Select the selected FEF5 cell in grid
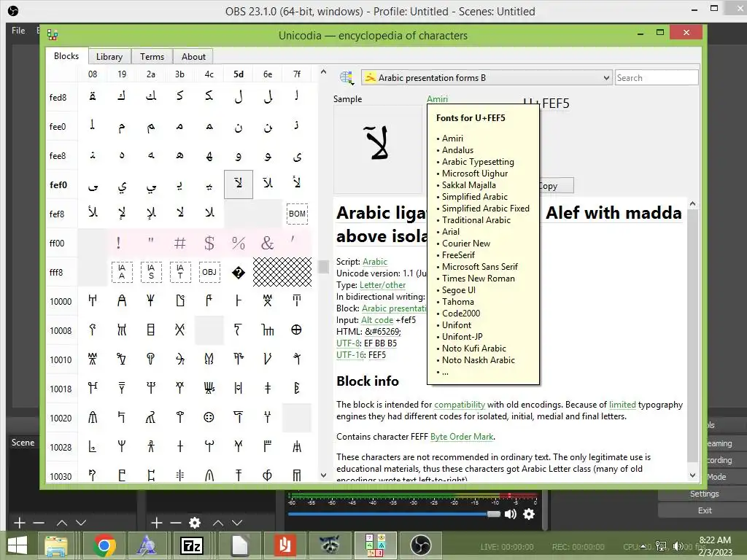Viewport: 747px width, 560px height. click(x=239, y=184)
